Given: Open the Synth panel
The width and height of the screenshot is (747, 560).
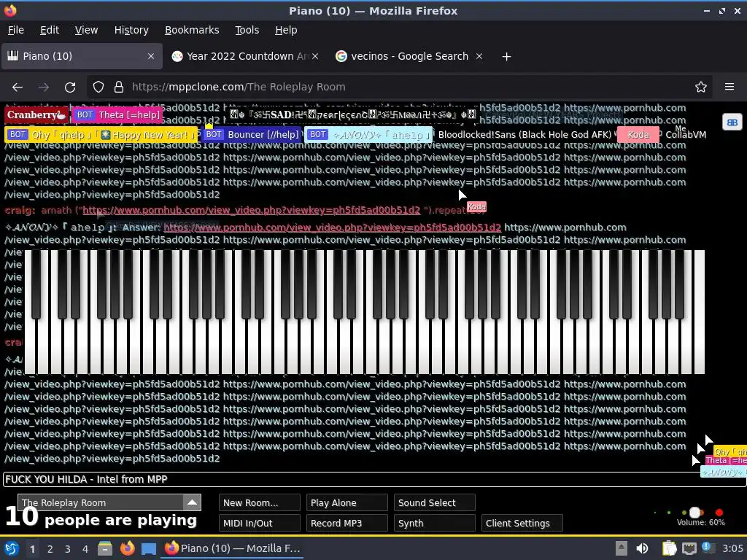Looking at the screenshot, I should (435, 524).
